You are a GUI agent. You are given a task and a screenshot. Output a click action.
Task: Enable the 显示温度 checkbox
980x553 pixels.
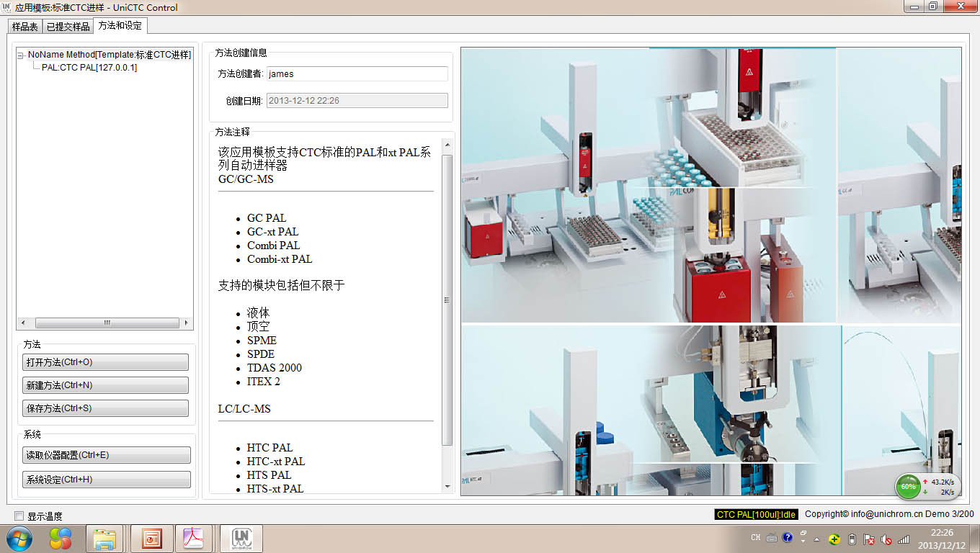(x=19, y=516)
